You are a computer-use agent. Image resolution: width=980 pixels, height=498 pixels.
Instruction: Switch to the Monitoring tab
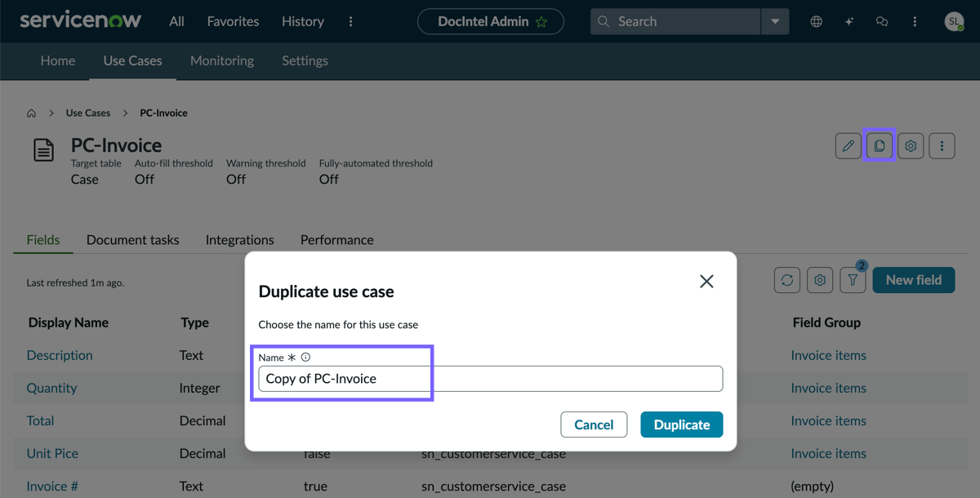coord(222,60)
